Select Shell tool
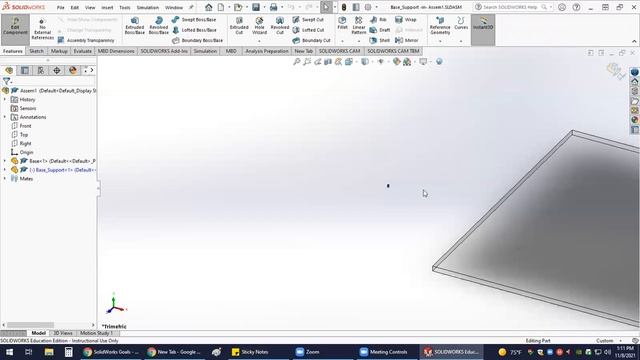The height and width of the screenshot is (360, 640). pyautogui.click(x=380, y=40)
